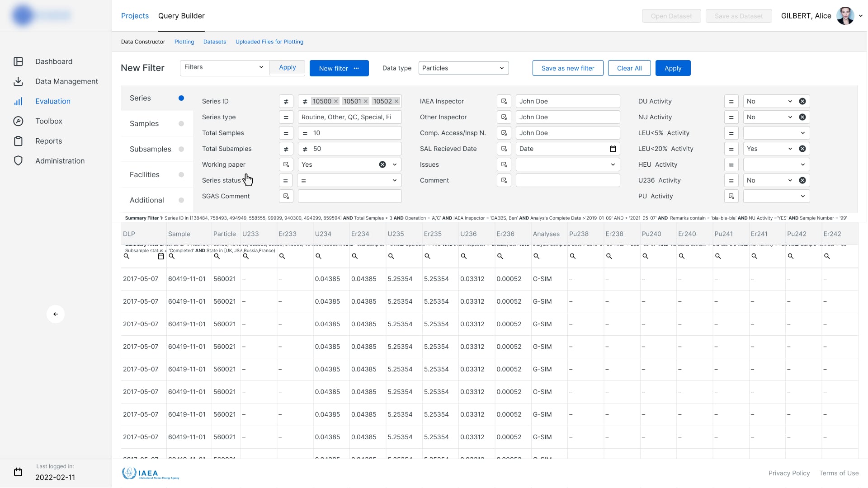
Task: Remove the 10500 Series ID tag
Action: pos(336,101)
